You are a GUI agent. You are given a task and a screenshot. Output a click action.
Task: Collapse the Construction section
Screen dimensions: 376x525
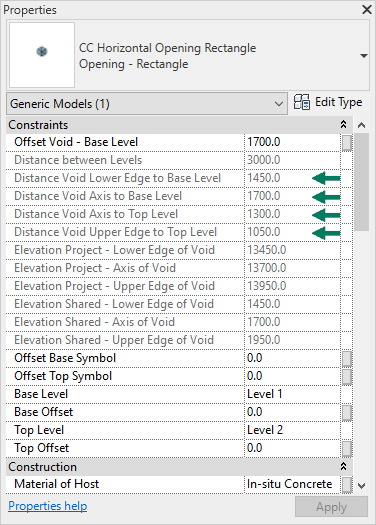[x=343, y=466]
